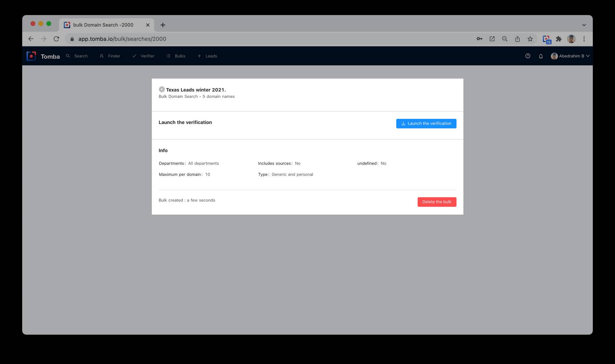The height and width of the screenshot is (364, 615).
Task: Click the browser forward arrow
Action: pyautogui.click(x=43, y=39)
